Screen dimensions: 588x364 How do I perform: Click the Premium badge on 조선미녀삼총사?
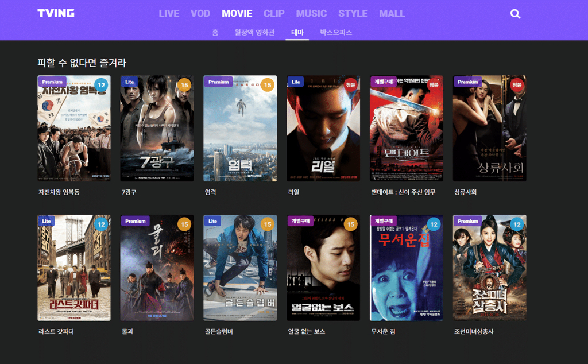coord(467,221)
